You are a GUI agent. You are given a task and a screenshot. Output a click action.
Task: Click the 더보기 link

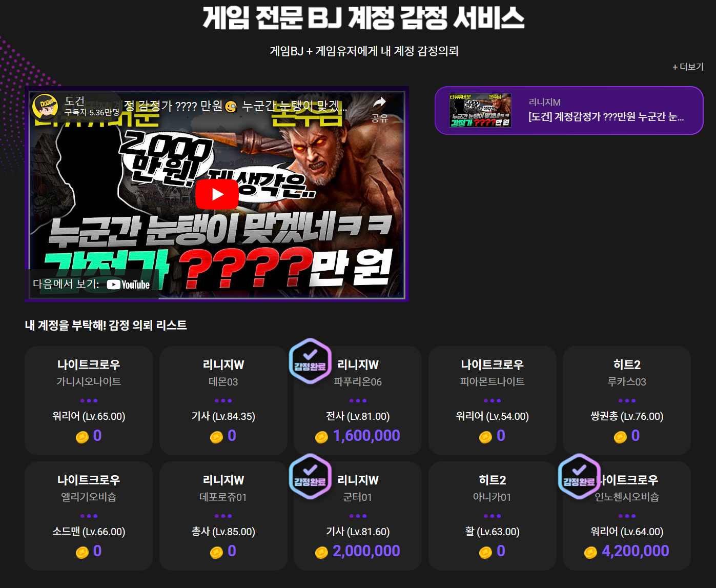click(x=688, y=67)
